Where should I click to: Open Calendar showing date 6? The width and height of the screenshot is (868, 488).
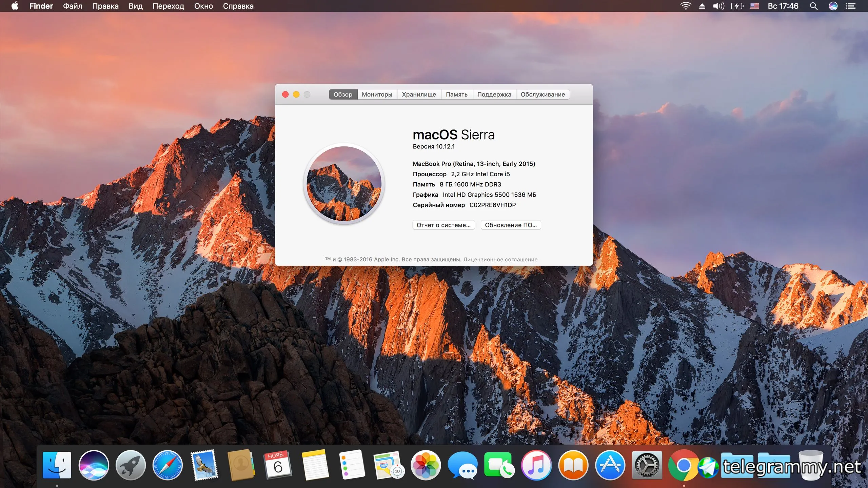pos(278,465)
